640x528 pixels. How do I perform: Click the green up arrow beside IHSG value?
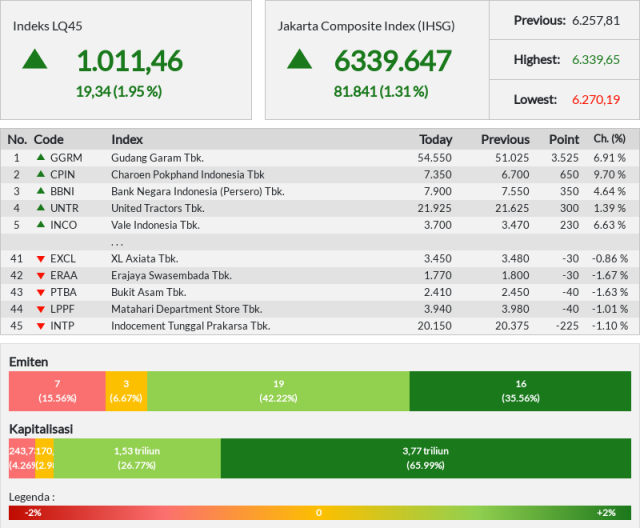click(300, 59)
